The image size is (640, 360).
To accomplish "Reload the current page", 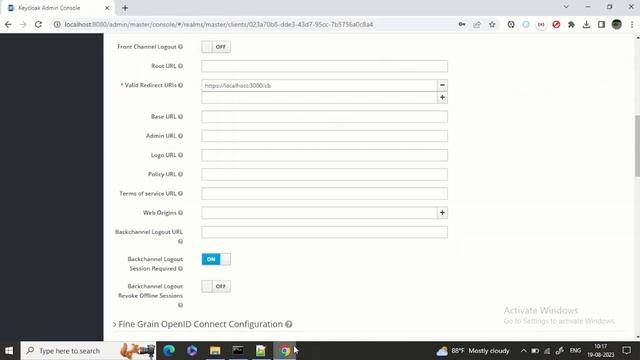I will click(x=38, y=24).
